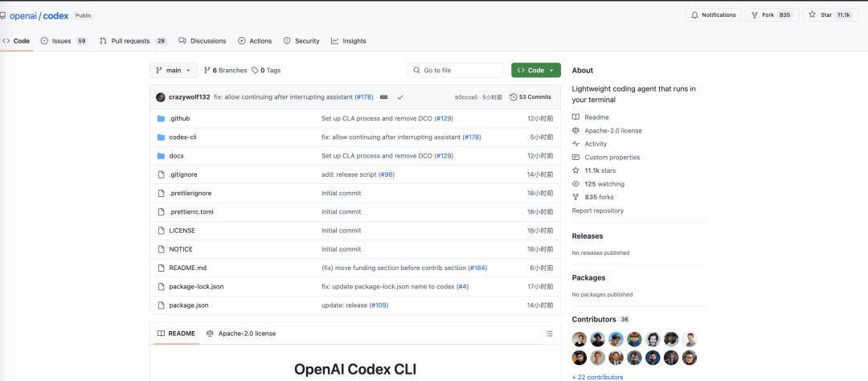Open PR #129 link in .github row
This screenshot has width=868, height=381.
pos(444,118)
